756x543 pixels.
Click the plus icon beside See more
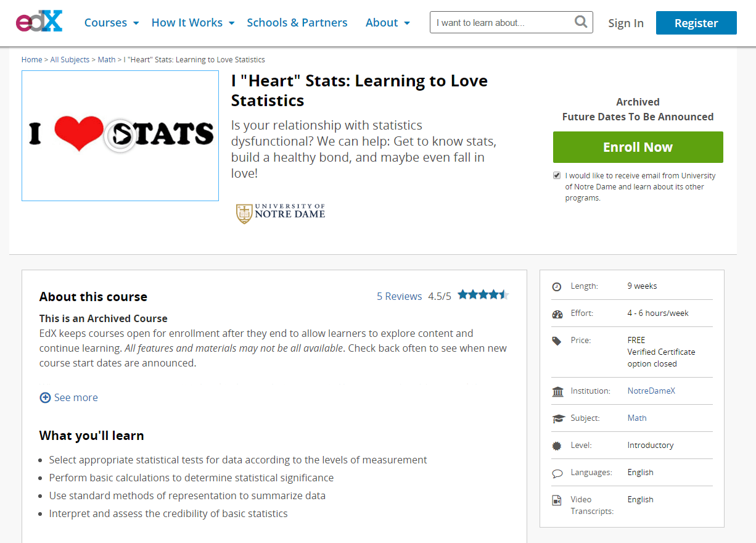point(45,397)
